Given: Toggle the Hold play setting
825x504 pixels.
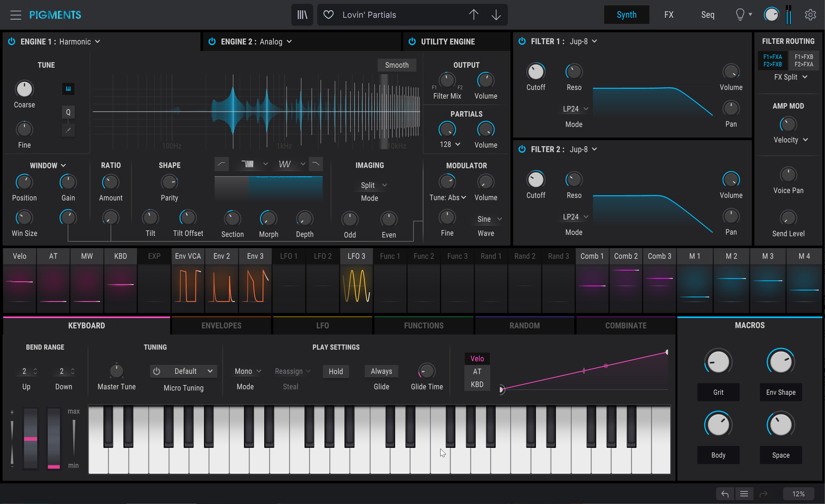Looking at the screenshot, I should tap(335, 371).
